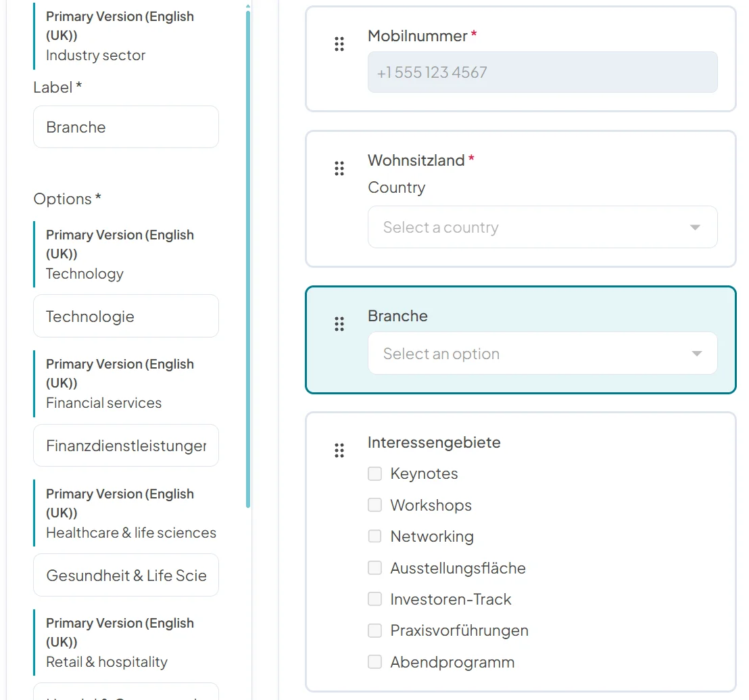749x700 pixels.
Task: Click the Mobilnummer field title
Action: [x=418, y=36]
